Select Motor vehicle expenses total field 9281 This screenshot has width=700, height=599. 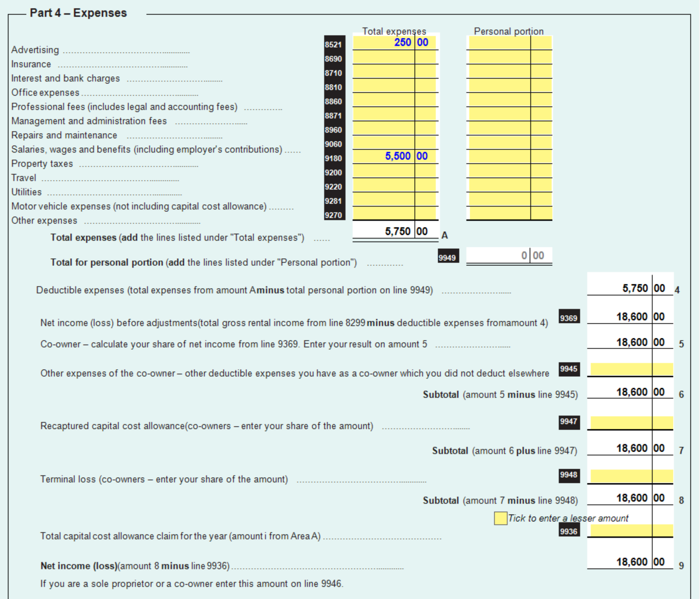[394, 199]
